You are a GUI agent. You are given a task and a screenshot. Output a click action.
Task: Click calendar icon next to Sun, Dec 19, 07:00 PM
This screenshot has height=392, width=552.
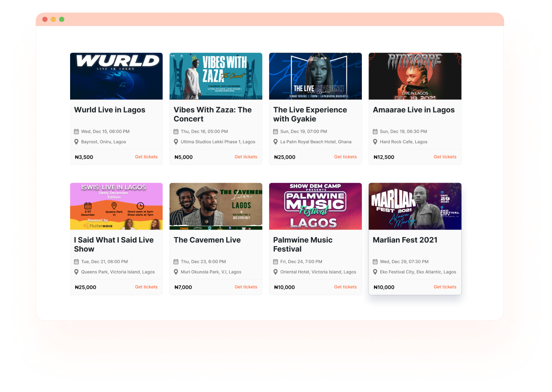[275, 131]
